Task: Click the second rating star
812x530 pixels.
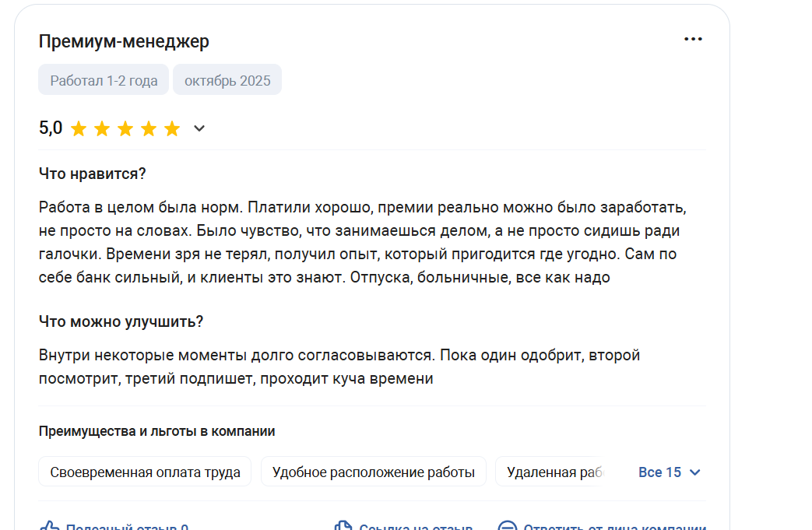Action: 102,129
